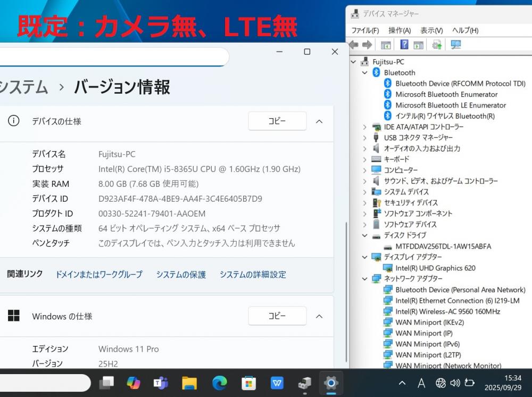This screenshot has height=397, width=532.
Task: Collapse the ディスク ドライブ category
Action: (365, 235)
